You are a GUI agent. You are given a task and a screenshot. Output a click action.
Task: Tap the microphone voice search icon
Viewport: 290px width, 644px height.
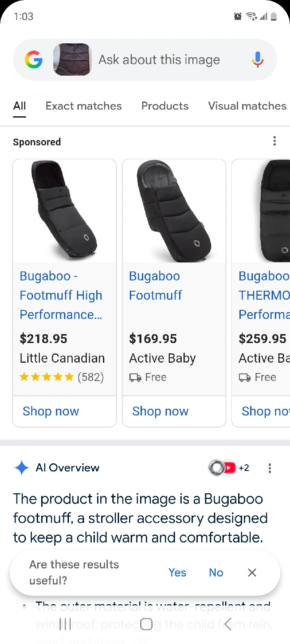coord(257,59)
